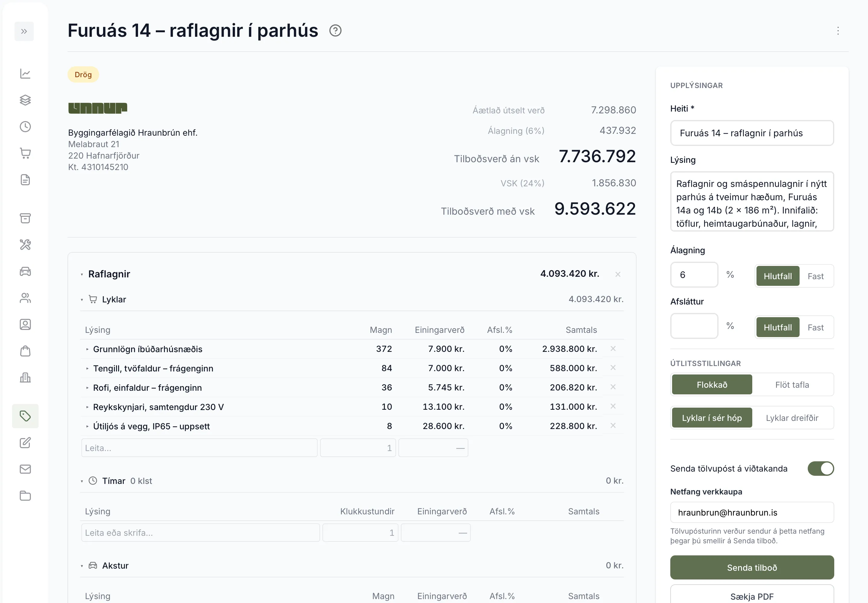Expand the Grunnlögn íbúðarhúsnæðis row
The image size is (868, 603).
87,349
